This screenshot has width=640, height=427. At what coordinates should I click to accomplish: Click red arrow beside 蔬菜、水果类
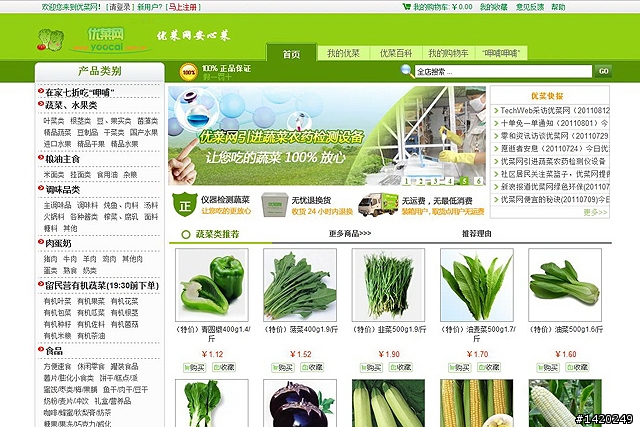pos(41,104)
